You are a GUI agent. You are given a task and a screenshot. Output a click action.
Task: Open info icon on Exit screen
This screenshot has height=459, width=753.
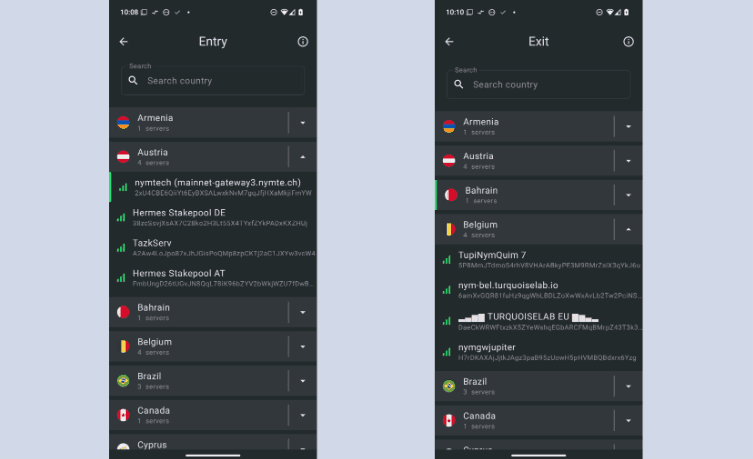tap(628, 42)
